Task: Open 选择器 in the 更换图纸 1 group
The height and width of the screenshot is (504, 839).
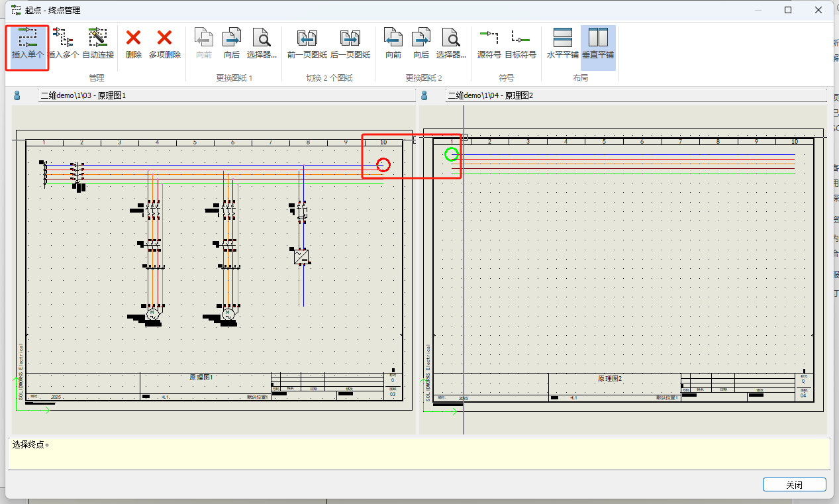Action: point(262,44)
